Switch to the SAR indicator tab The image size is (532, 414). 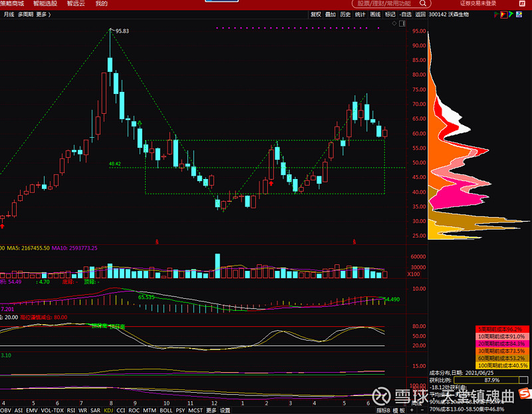95,410
